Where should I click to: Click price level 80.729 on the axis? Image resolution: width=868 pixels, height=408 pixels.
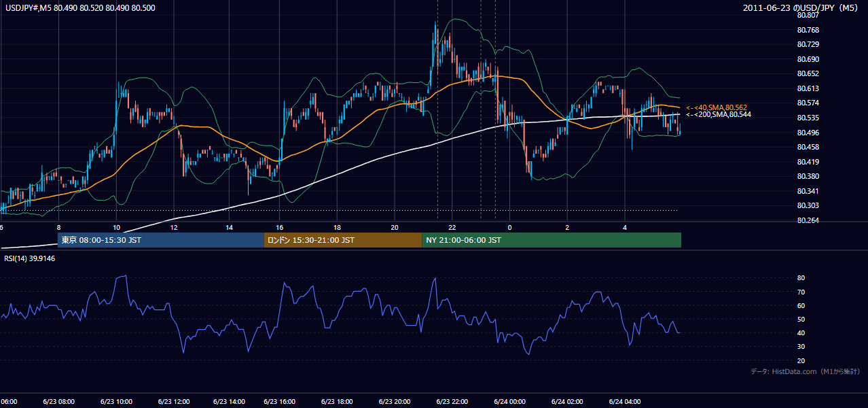[x=808, y=44]
